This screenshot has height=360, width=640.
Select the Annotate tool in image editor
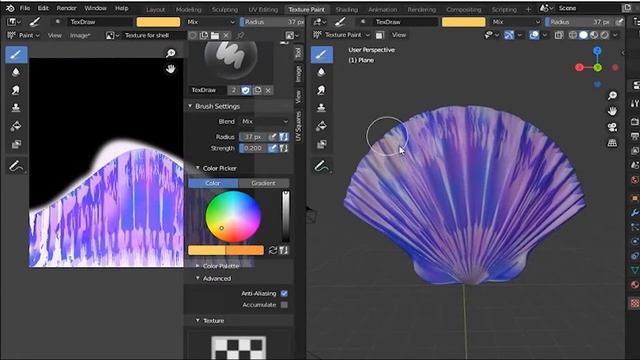click(16, 167)
